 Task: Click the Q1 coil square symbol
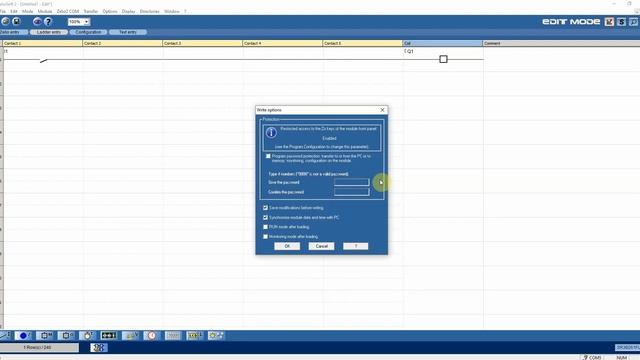pos(443,59)
